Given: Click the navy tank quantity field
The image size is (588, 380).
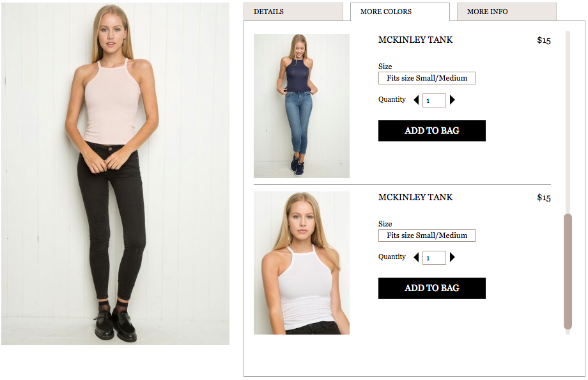Looking at the screenshot, I should coord(434,100).
